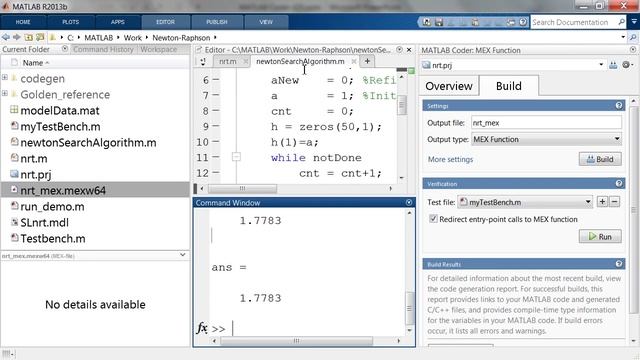Collapse the while loop code fold
This screenshot has height=360, width=640.
coord(236,157)
